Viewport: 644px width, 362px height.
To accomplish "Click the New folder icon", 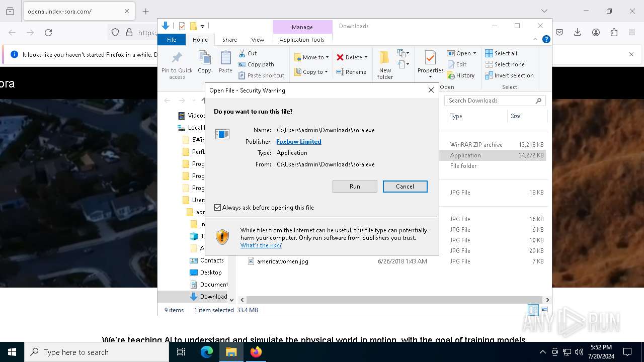I will click(x=385, y=57).
